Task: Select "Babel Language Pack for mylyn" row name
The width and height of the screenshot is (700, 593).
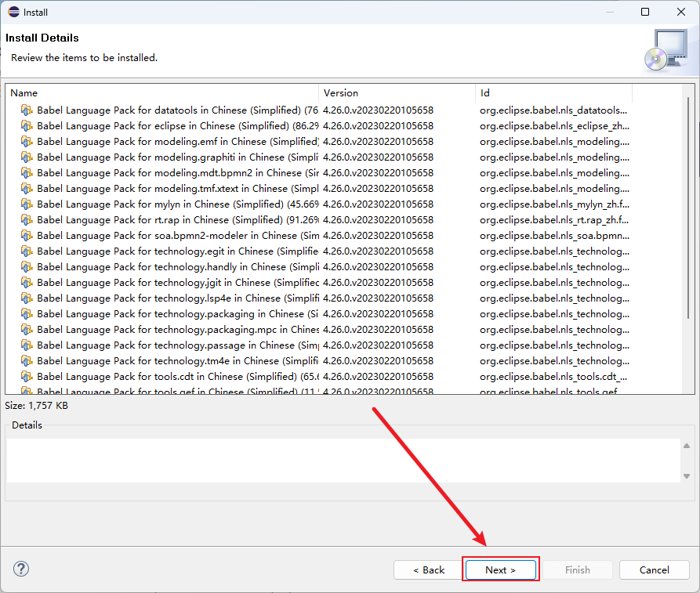Action: click(177, 204)
